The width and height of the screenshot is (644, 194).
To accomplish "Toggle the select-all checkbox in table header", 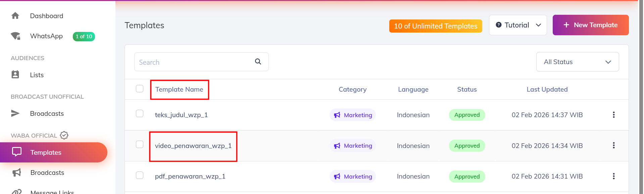I will [x=140, y=89].
